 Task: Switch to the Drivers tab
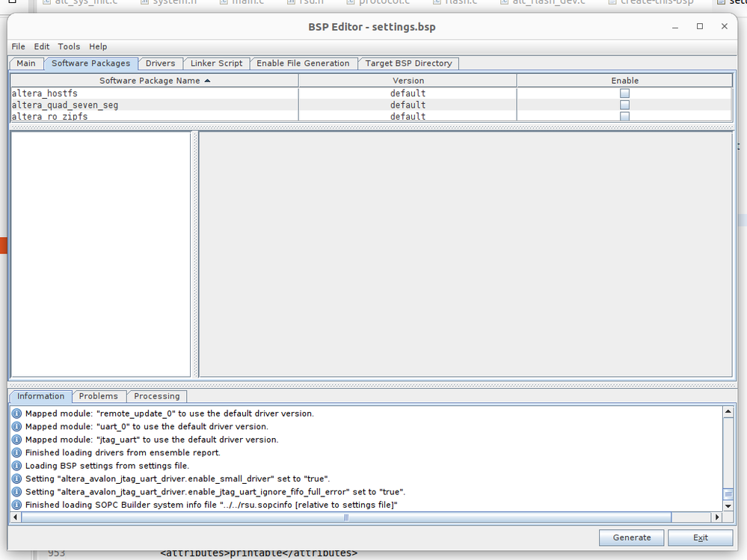pos(160,64)
